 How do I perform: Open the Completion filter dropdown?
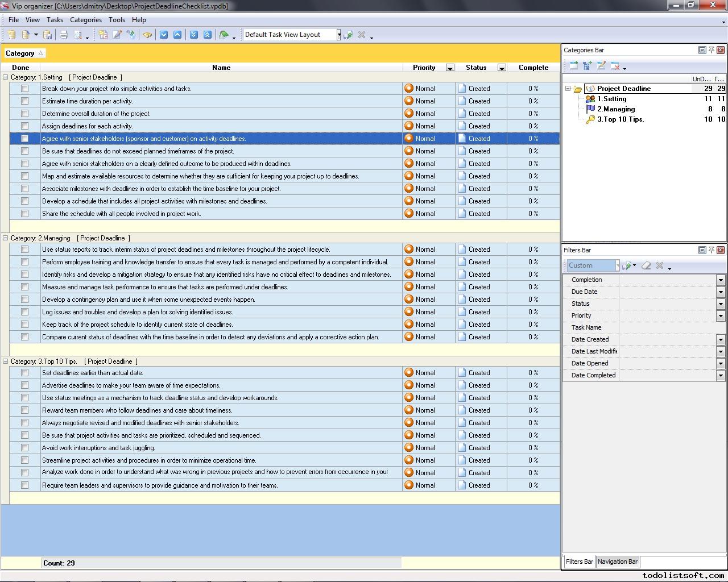[x=721, y=280]
